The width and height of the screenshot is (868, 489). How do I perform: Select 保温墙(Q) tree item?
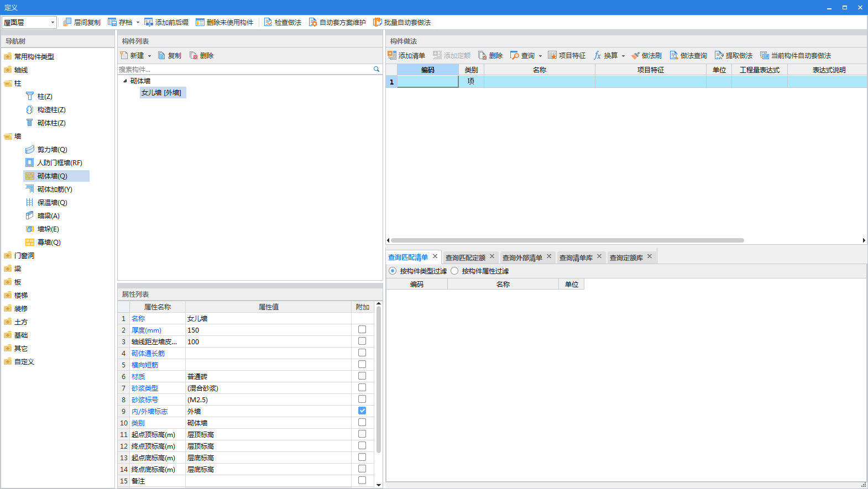coord(52,202)
